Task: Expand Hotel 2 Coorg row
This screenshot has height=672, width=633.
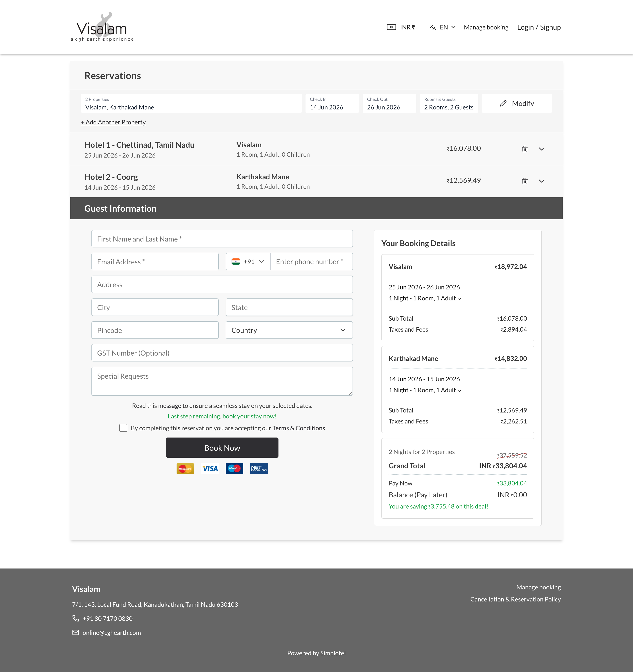Action: [541, 181]
